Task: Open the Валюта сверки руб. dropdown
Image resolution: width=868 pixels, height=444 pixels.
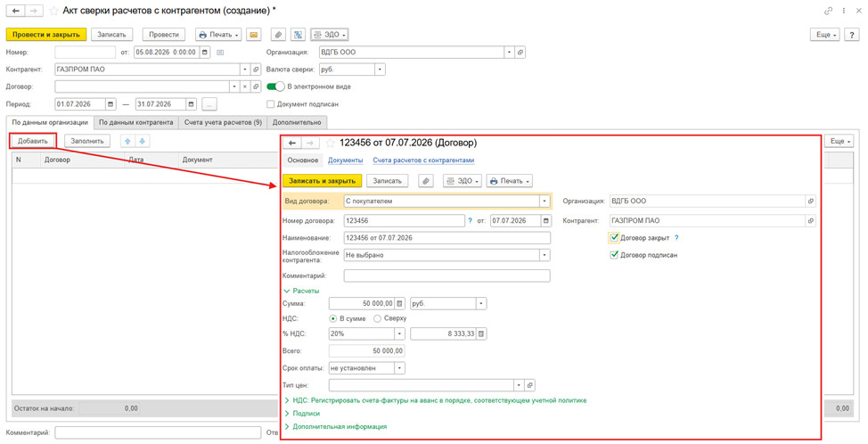Action: 380,70
